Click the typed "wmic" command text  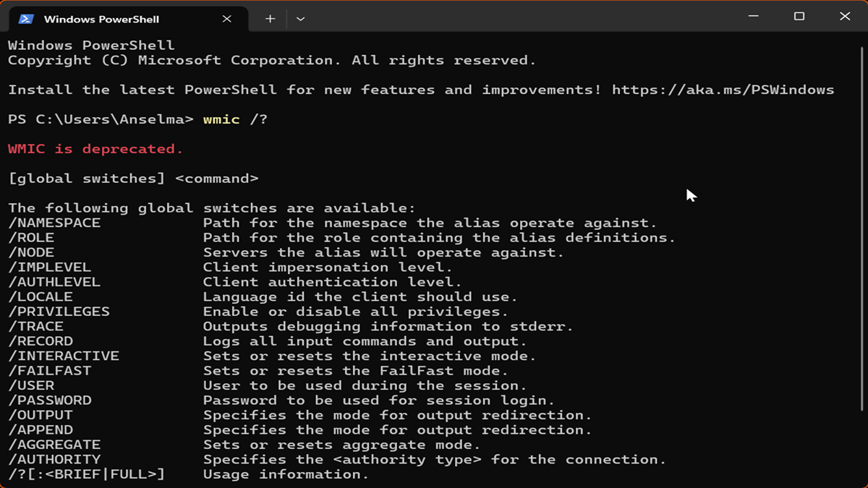click(221, 119)
